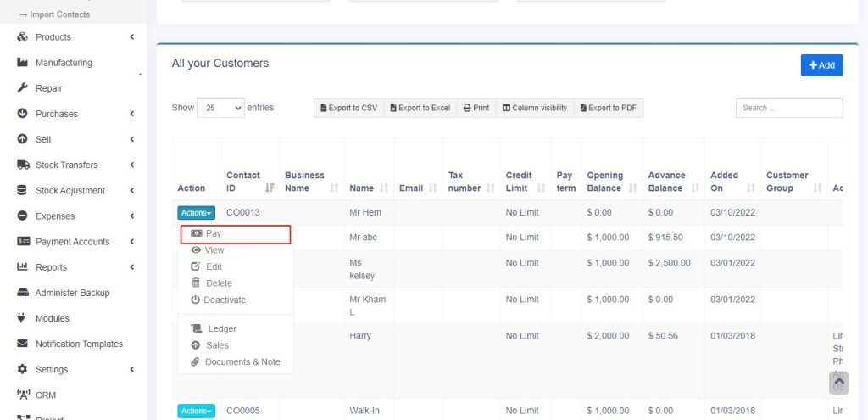Choose Ledger in the actions menu

point(222,328)
